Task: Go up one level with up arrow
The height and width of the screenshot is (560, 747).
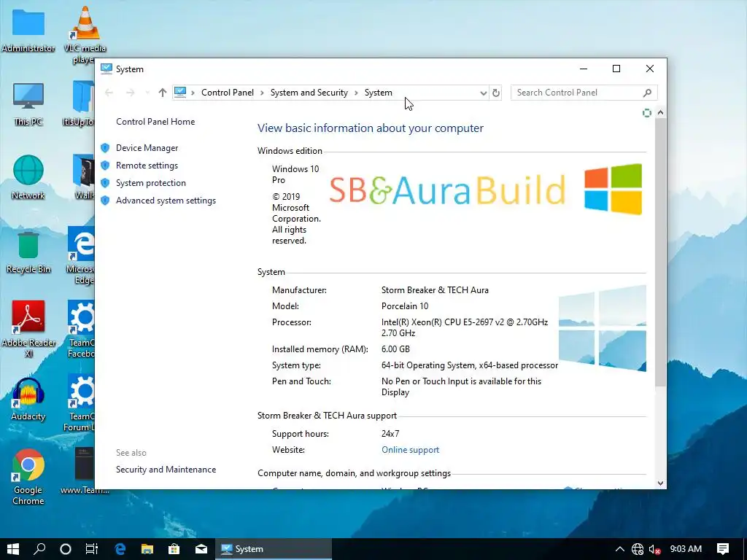Action: pyautogui.click(x=163, y=93)
